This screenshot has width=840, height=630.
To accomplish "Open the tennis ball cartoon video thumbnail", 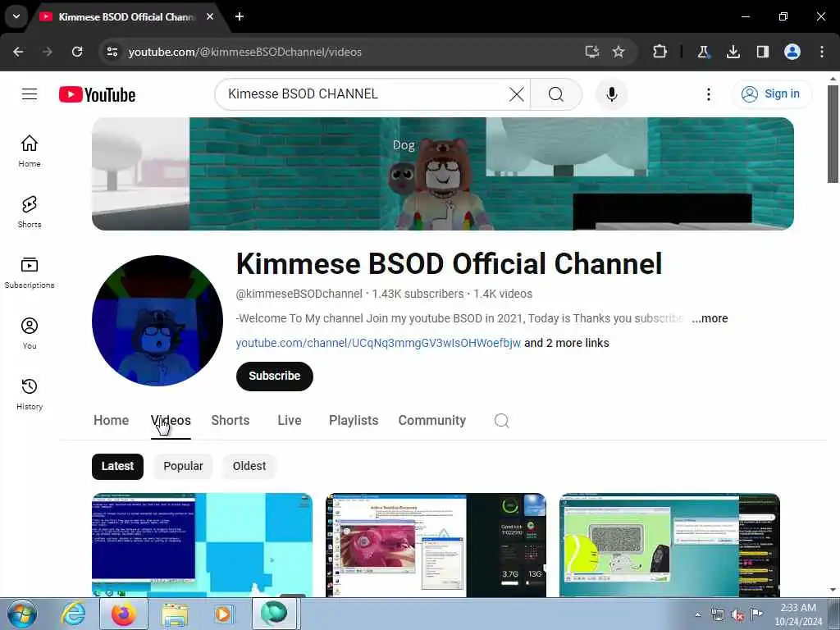I will (669, 545).
